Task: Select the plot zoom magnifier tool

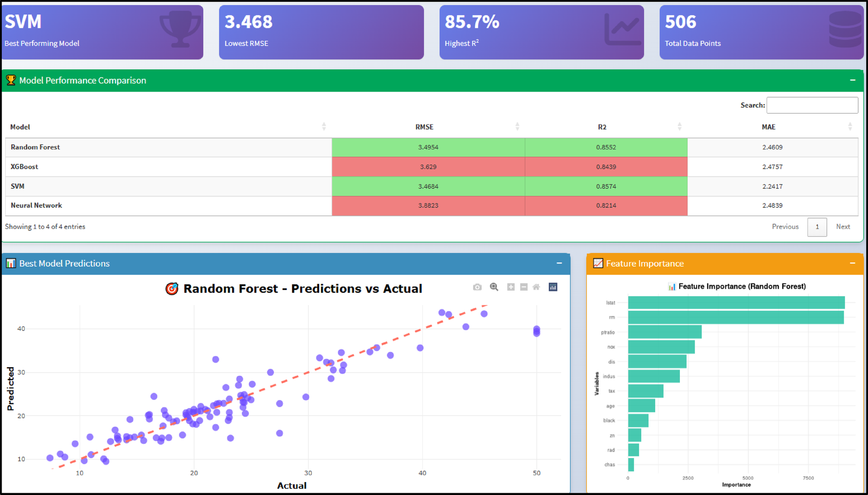Action: 494,287
